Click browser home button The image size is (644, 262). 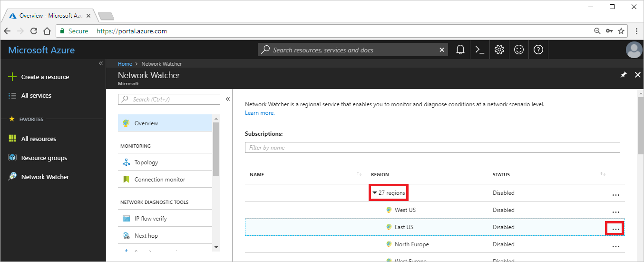(x=47, y=31)
